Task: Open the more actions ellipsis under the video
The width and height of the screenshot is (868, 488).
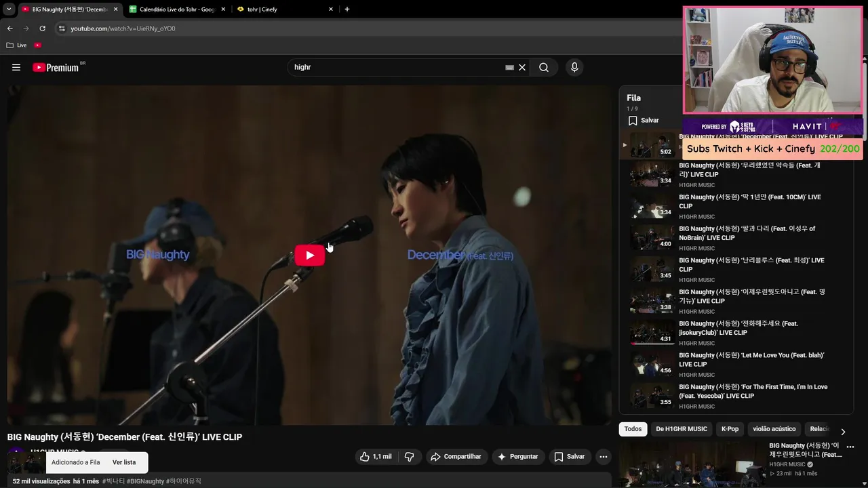Action: click(603, 457)
